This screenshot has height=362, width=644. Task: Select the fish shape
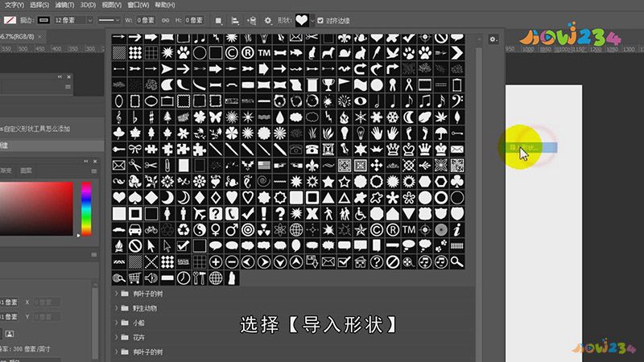click(x=295, y=53)
